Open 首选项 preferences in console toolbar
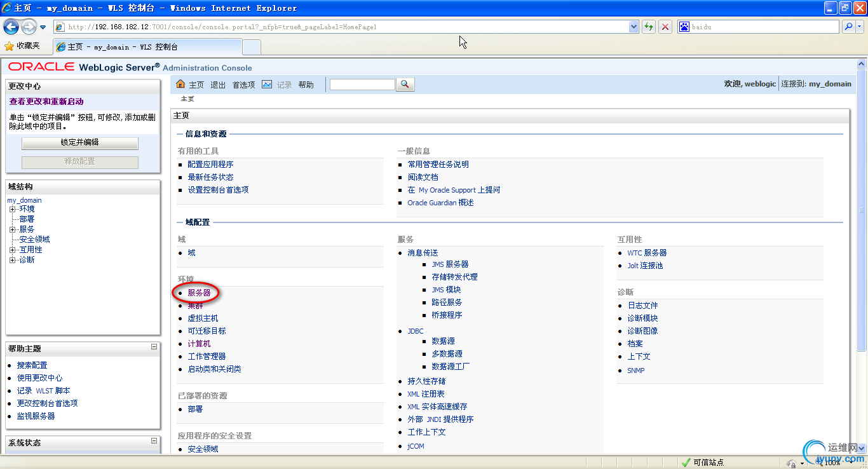This screenshot has height=469, width=868. tap(243, 85)
